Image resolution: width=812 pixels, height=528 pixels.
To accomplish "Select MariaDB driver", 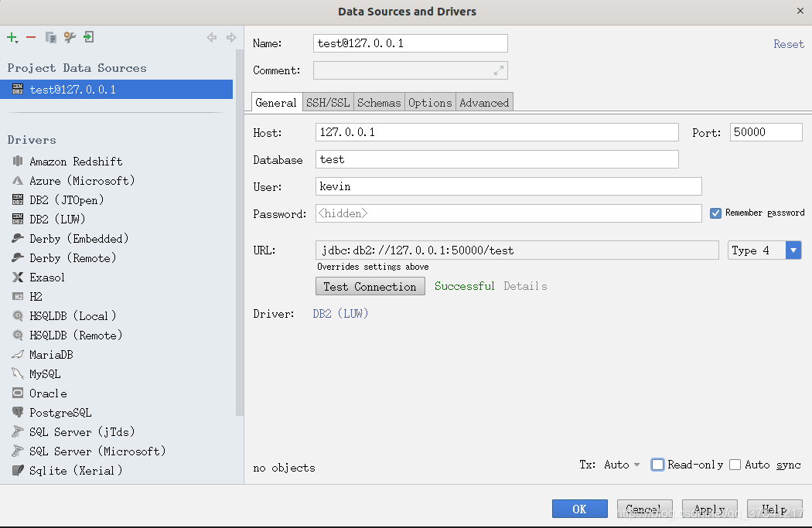I will tap(43, 355).
